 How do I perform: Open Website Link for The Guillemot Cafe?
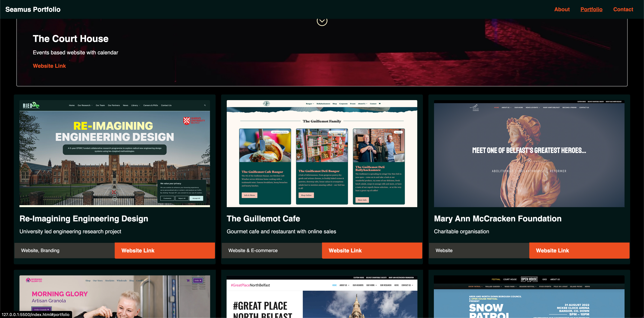click(372, 250)
